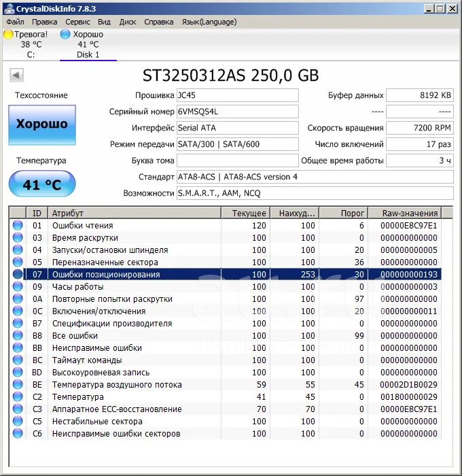Open the Файл menu

coord(15,22)
